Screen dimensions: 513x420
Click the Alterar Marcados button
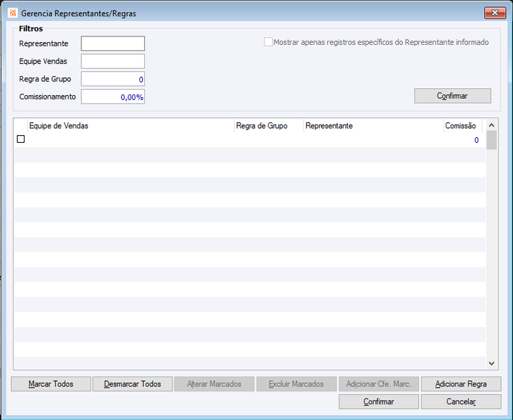pyautogui.click(x=214, y=384)
